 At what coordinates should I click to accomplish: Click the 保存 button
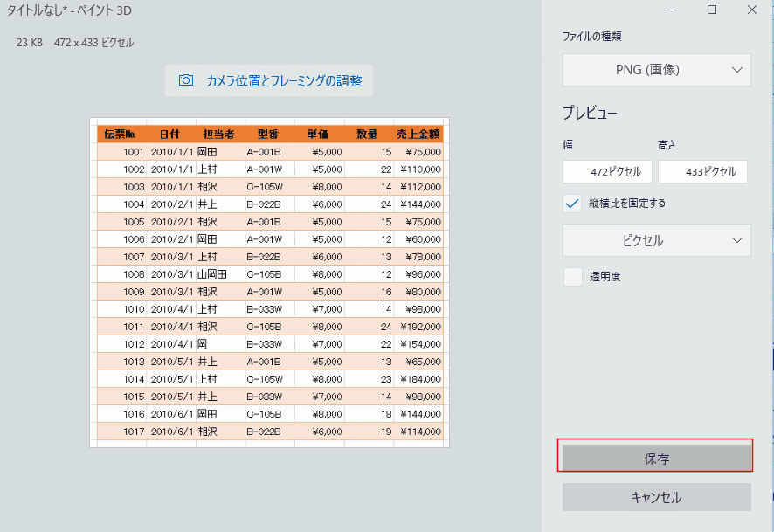click(x=657, y=459)
